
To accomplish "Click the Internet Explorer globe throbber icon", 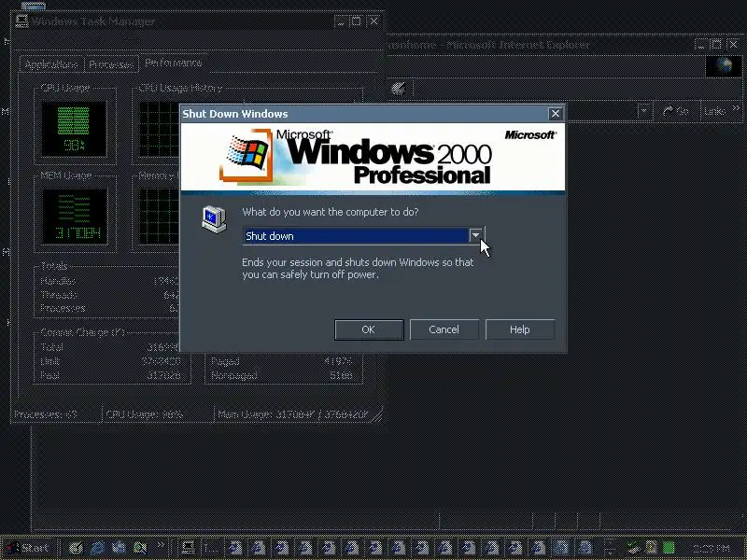I will coord(724,65).
